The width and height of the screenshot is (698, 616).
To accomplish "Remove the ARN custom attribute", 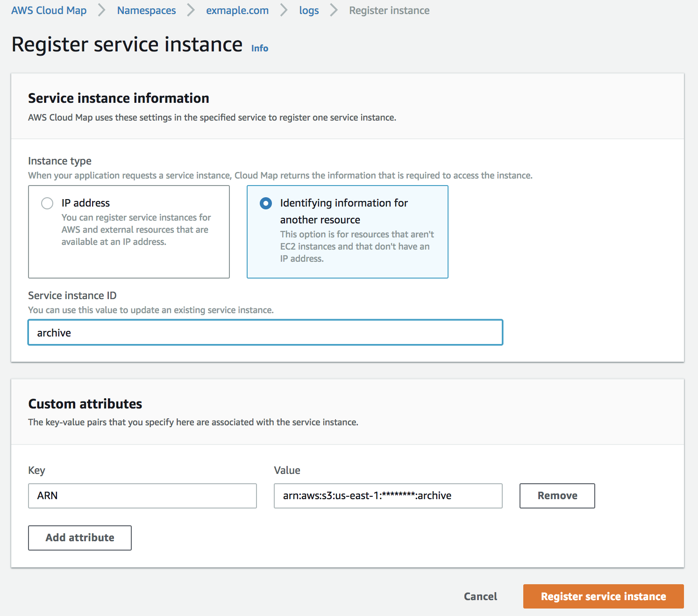I will click(x=556, y=496).
